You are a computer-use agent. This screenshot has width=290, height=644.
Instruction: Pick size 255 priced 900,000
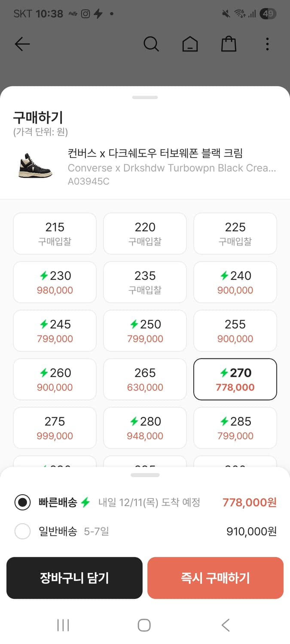235,331
